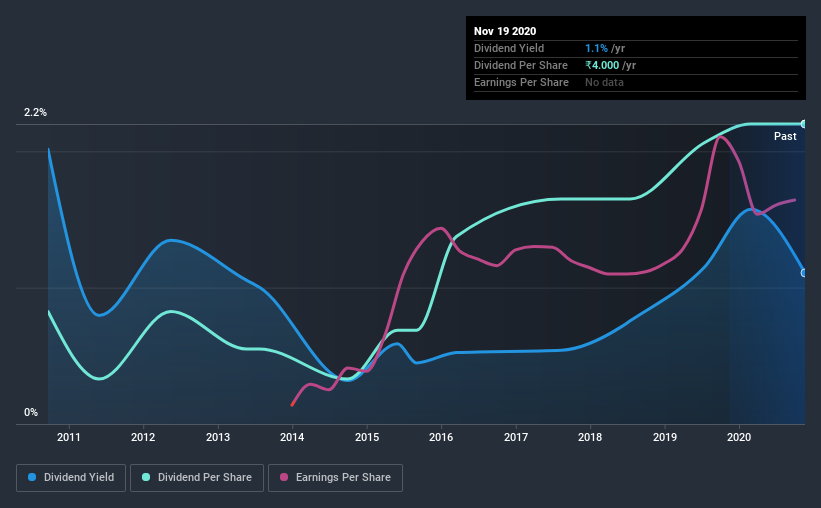Click the 0% y-axis label
Viewport: 821px width, 508px height.
click(31, 412)
